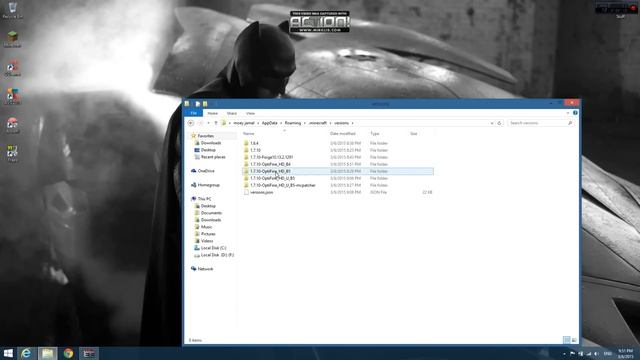Open the address bar history dropdown

coord(492,123)
